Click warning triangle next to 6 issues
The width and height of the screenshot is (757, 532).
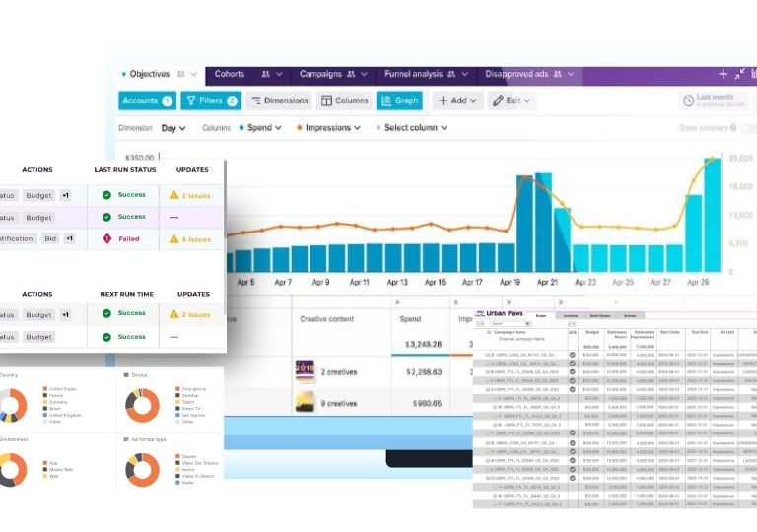173,239
